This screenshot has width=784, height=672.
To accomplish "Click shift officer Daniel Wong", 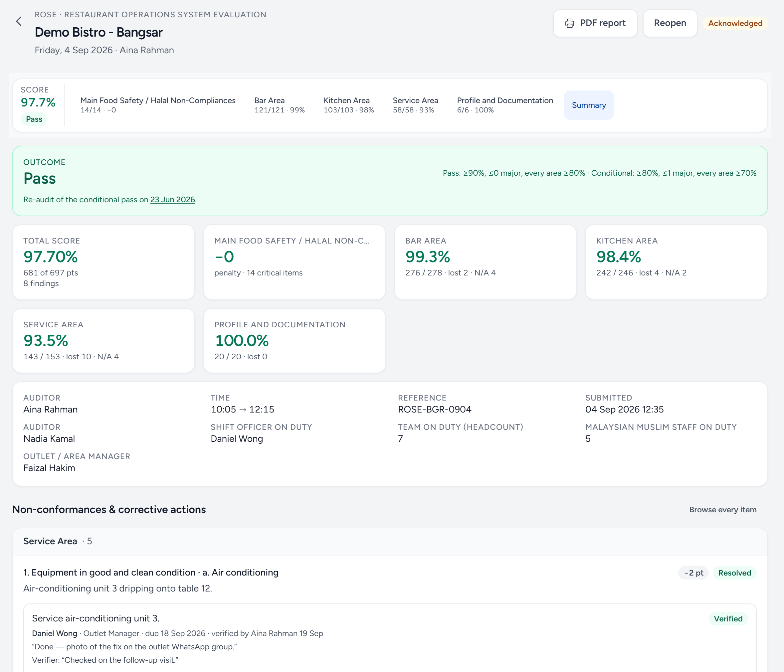I will pos(237,439).
